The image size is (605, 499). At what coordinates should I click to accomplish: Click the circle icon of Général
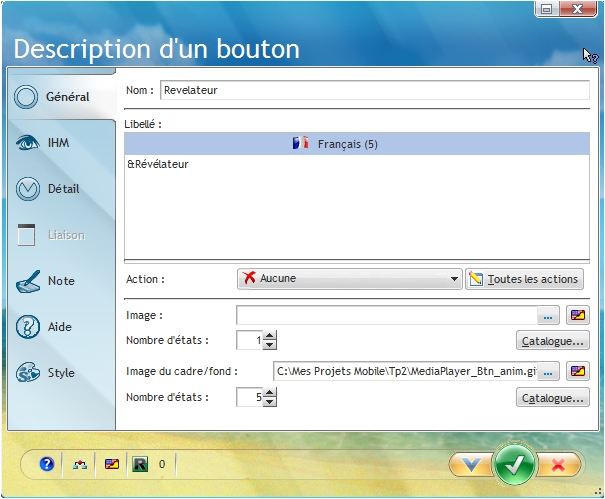pos(26,96)
